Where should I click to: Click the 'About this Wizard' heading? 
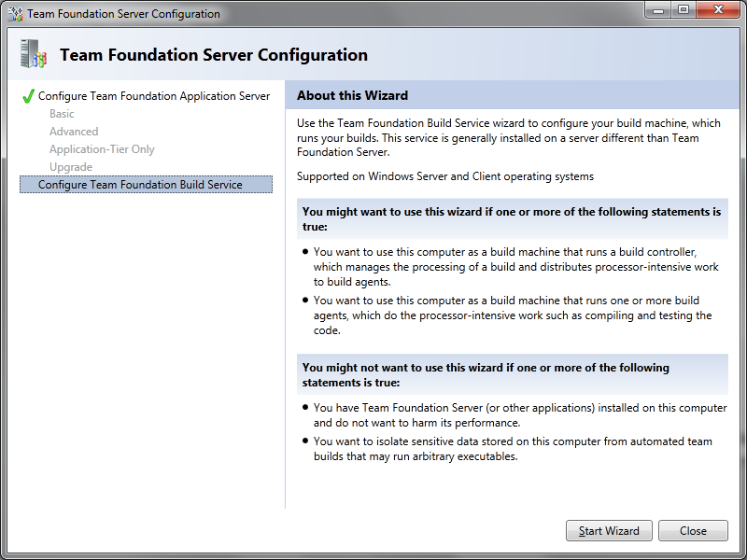tap(353, 95)
